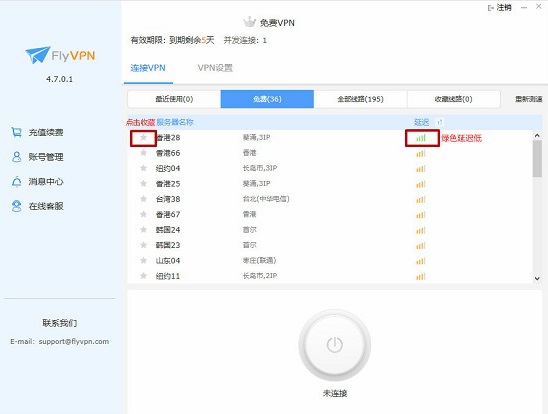This screenshot has width=548, height=414.
Task: Click the support@flyvpn.com email address
Action: [x=74, y=341]
